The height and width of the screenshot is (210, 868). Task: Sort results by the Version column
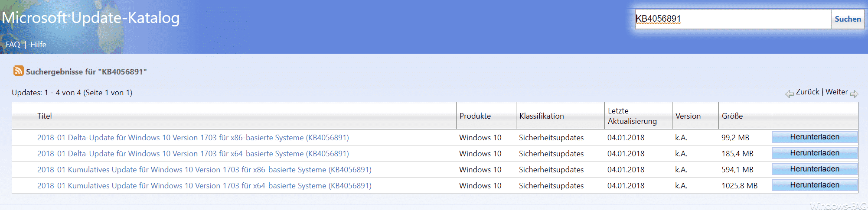pos(688,116)
